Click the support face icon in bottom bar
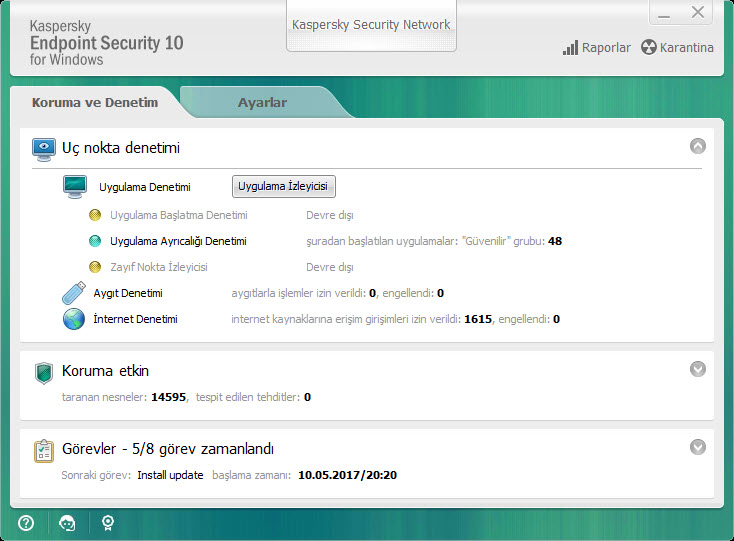 67,523
